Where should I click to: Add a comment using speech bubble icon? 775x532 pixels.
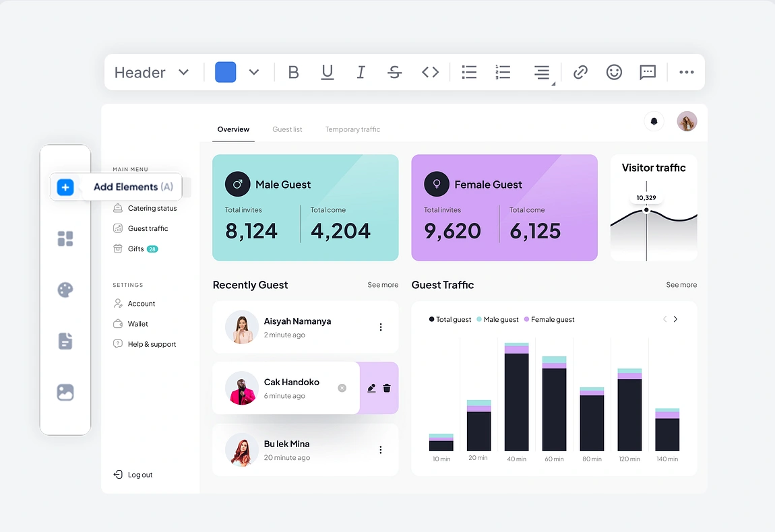tap(648, 73)
